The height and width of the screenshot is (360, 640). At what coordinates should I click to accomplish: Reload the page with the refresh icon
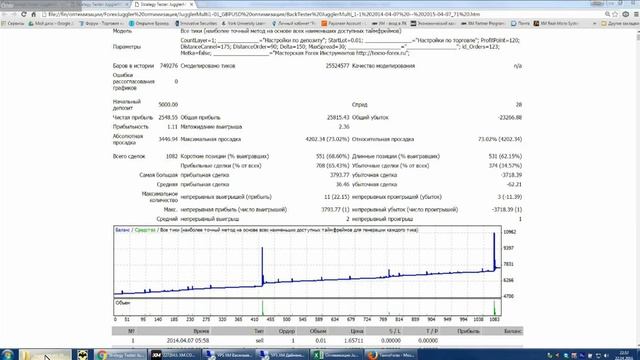[24, 14]
